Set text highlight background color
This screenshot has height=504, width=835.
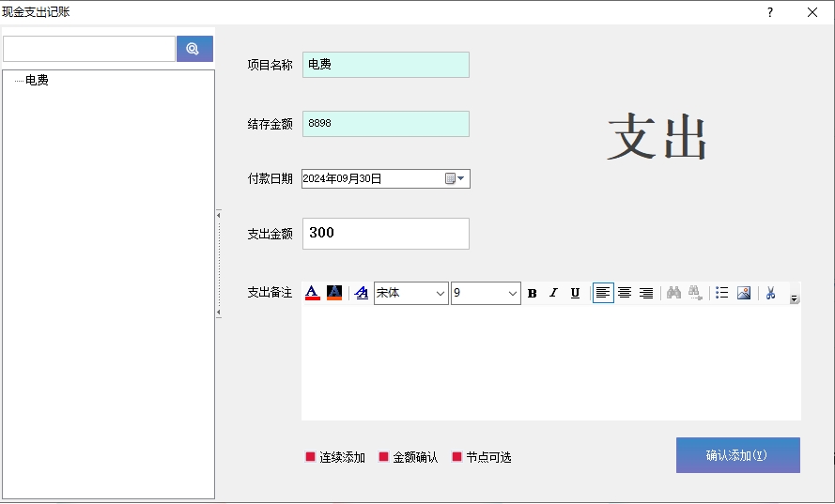point(333,293)
